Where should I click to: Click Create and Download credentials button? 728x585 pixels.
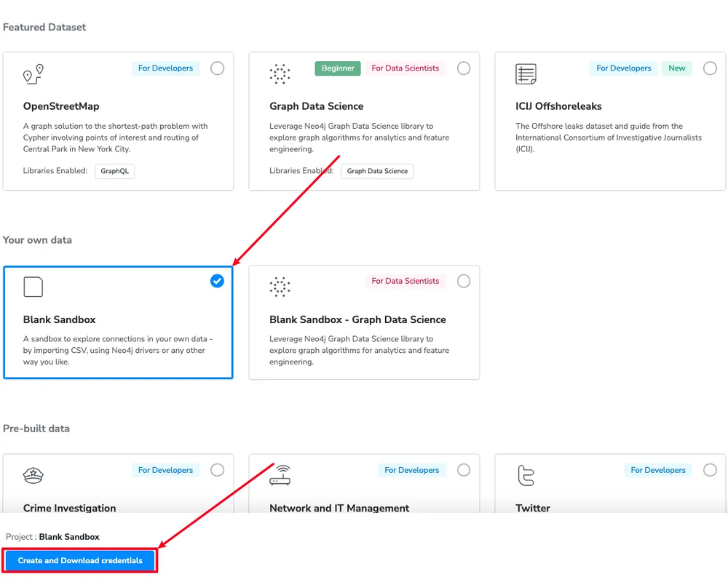pos(80,561)
